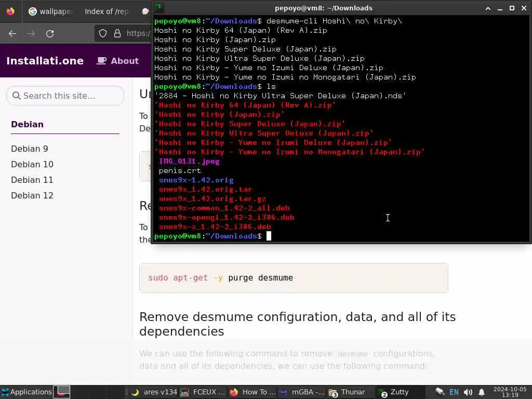Viewport: 532px width, 399px height.
Task: Click the Debian sidebar heading
Action: 27,124
